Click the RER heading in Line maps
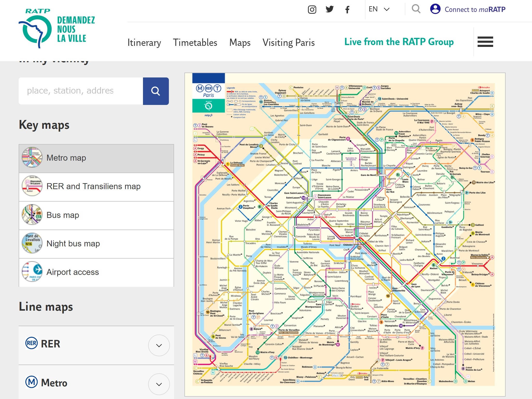This screenshot has height=399, width=532. [x=51, y=344]
